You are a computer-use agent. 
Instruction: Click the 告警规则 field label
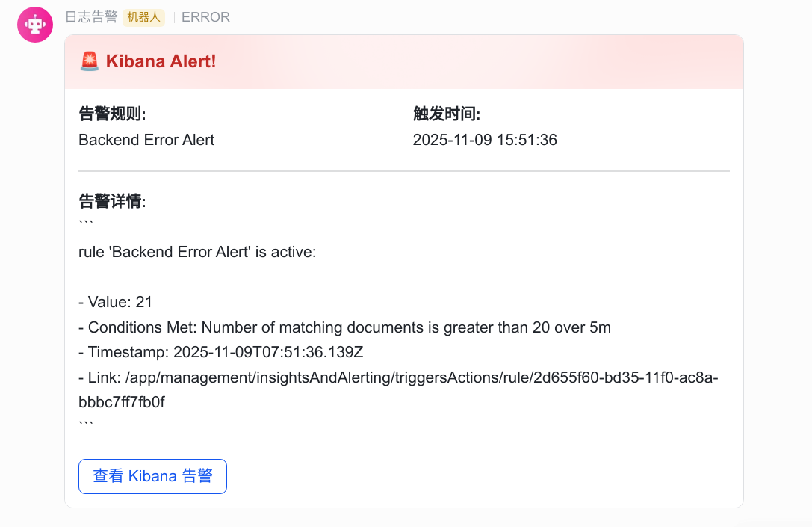pyautogui.click(x=112, y=114)
